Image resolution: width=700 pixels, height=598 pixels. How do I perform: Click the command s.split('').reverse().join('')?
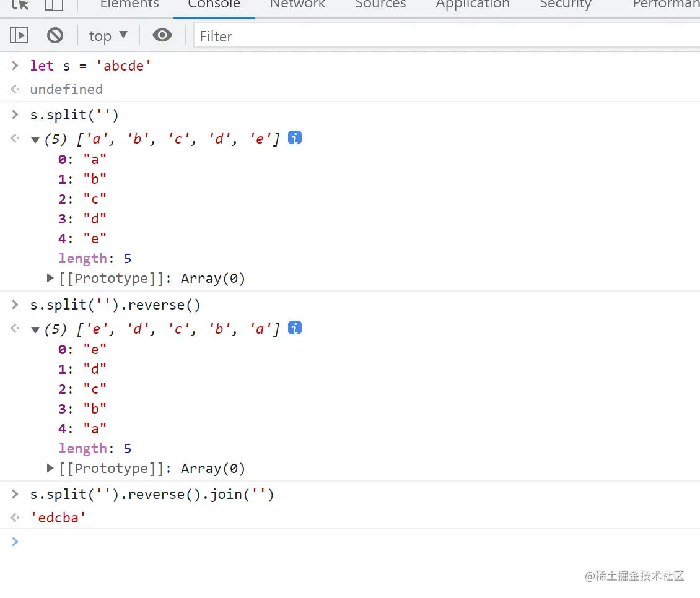(x=152, y=495)
